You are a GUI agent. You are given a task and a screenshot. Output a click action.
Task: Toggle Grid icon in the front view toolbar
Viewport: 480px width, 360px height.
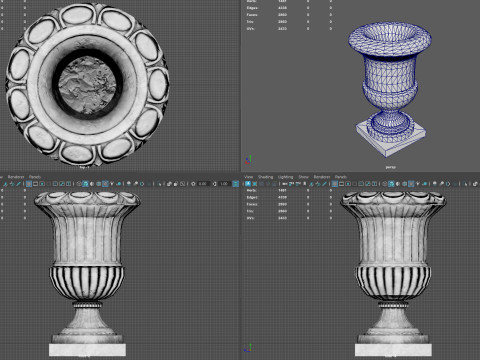[29, 184]
